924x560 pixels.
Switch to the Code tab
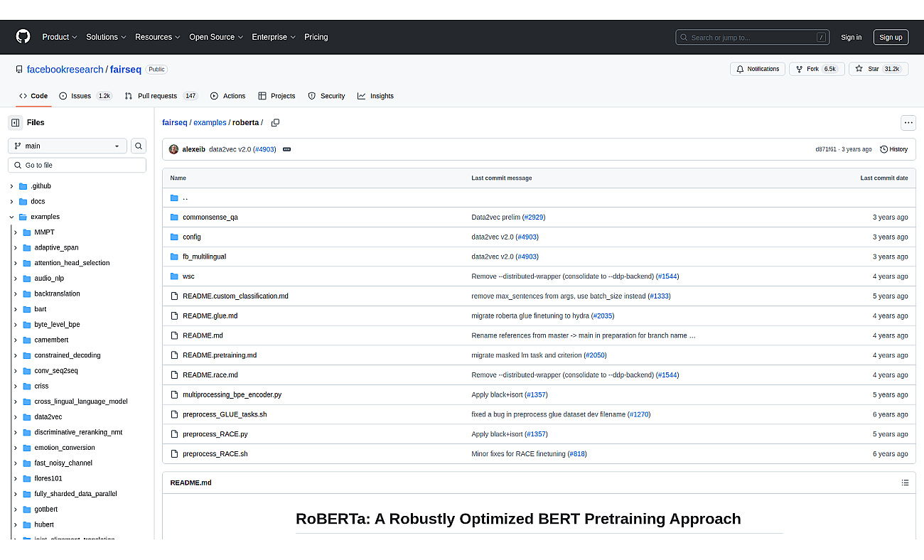[33, 96]
